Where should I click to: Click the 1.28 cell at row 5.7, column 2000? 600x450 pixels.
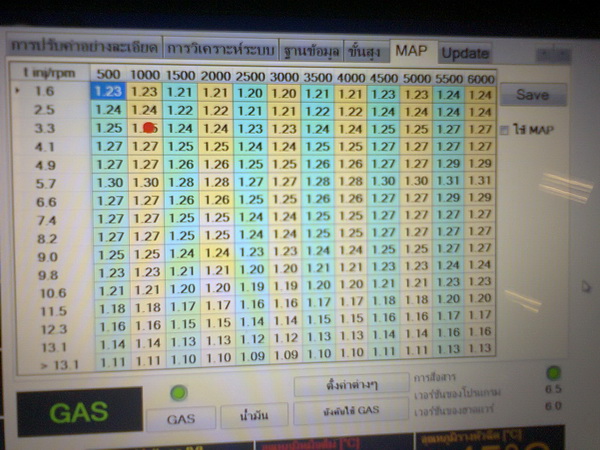217,182
